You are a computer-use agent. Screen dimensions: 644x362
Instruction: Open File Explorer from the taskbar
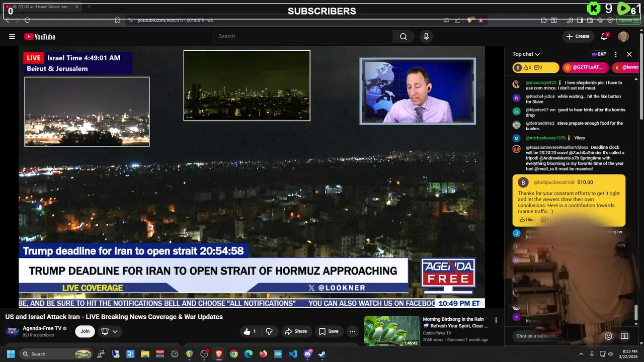145,354
